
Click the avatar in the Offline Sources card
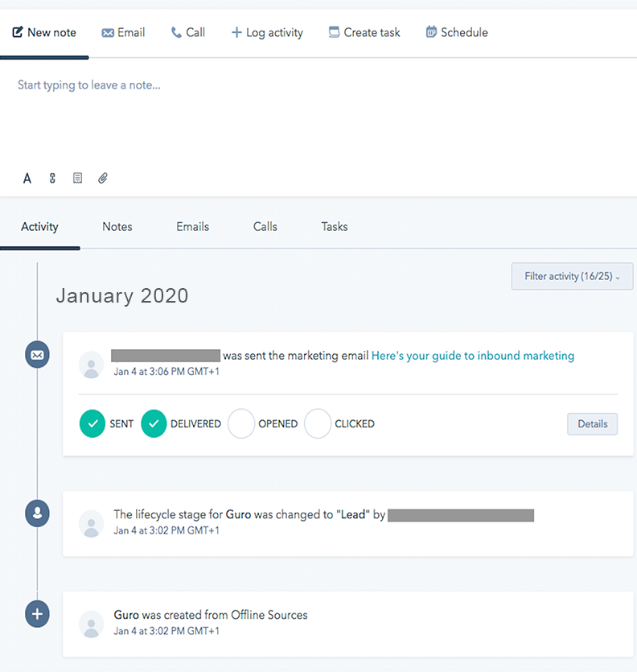92,623
